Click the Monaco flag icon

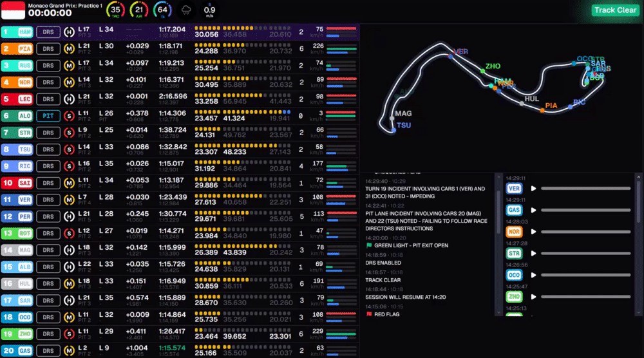13,10
